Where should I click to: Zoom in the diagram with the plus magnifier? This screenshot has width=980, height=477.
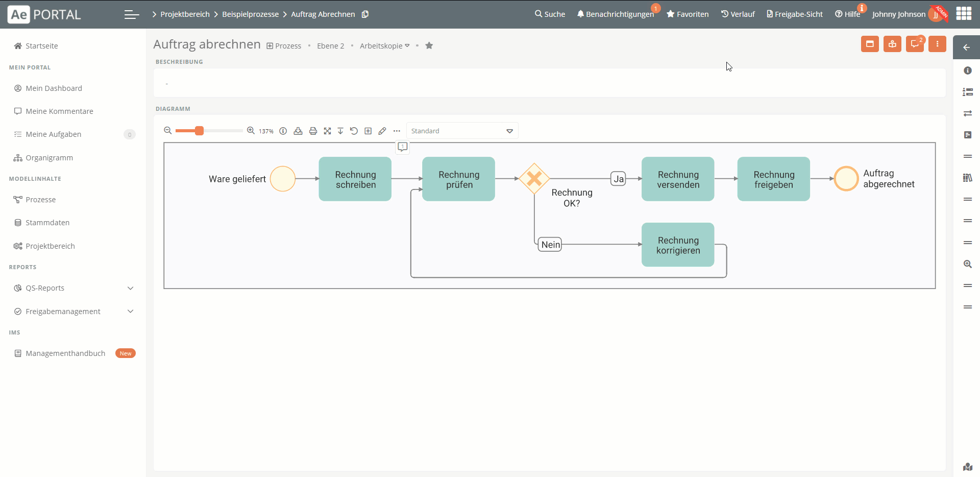pos(251,131)
